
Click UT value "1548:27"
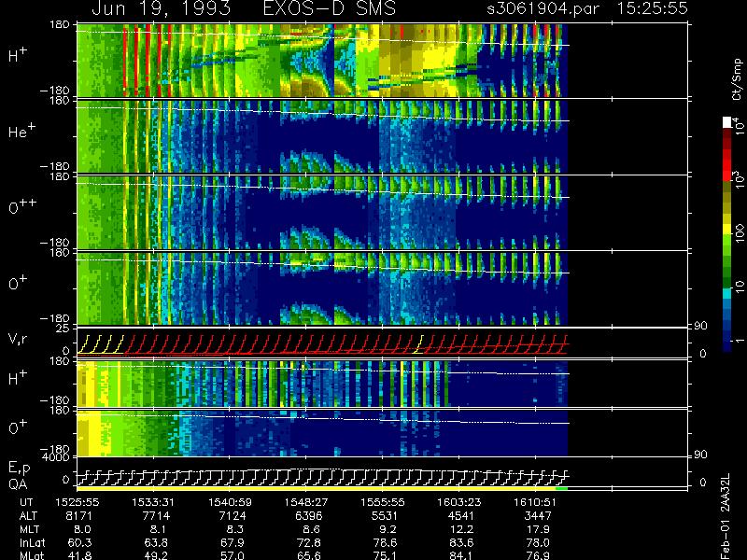click(x=306, y=502)
